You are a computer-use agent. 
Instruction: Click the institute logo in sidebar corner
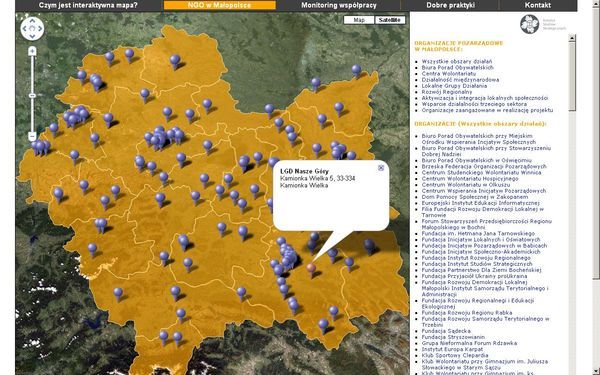point(530,24)
